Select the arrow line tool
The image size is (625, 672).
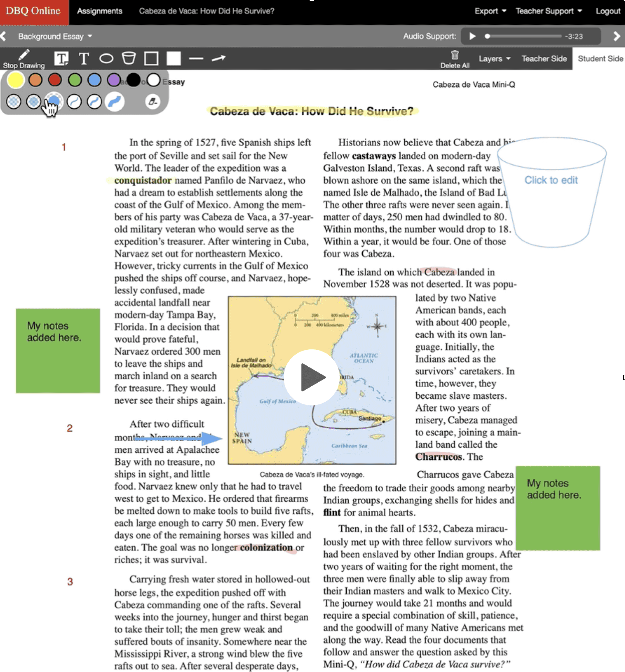pos(218,59)
